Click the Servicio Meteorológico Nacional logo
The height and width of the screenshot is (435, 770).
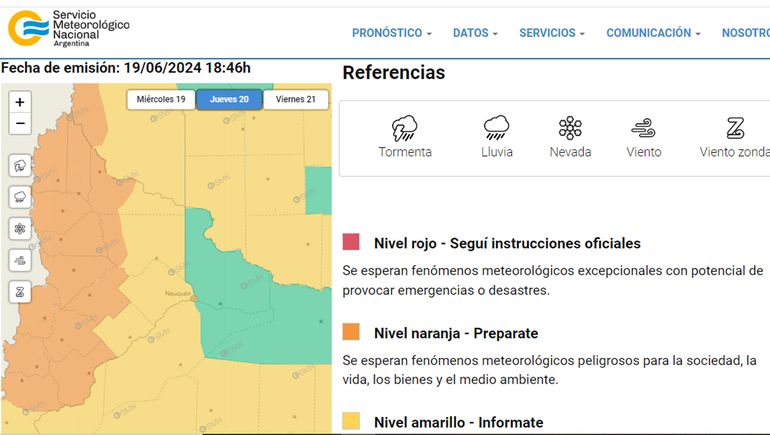69,29
